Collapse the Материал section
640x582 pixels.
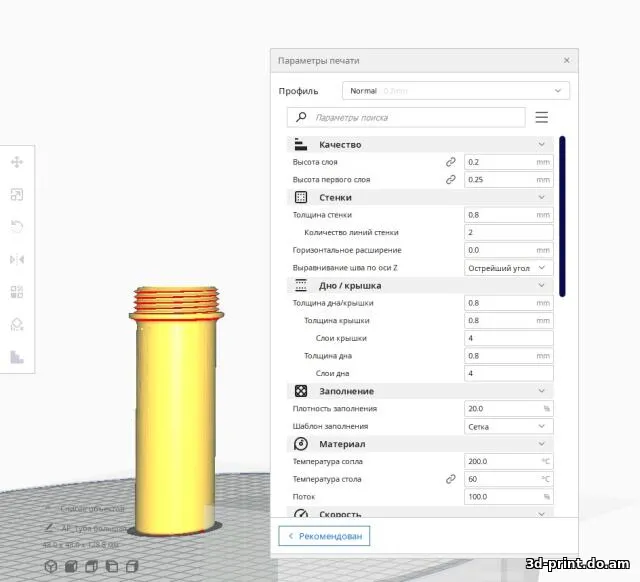542,444
